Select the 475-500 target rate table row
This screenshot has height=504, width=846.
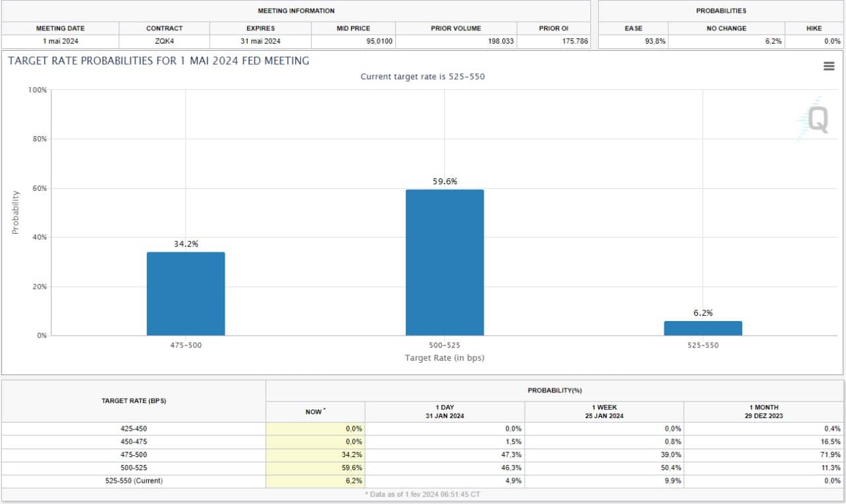click(x=422, y=455)
